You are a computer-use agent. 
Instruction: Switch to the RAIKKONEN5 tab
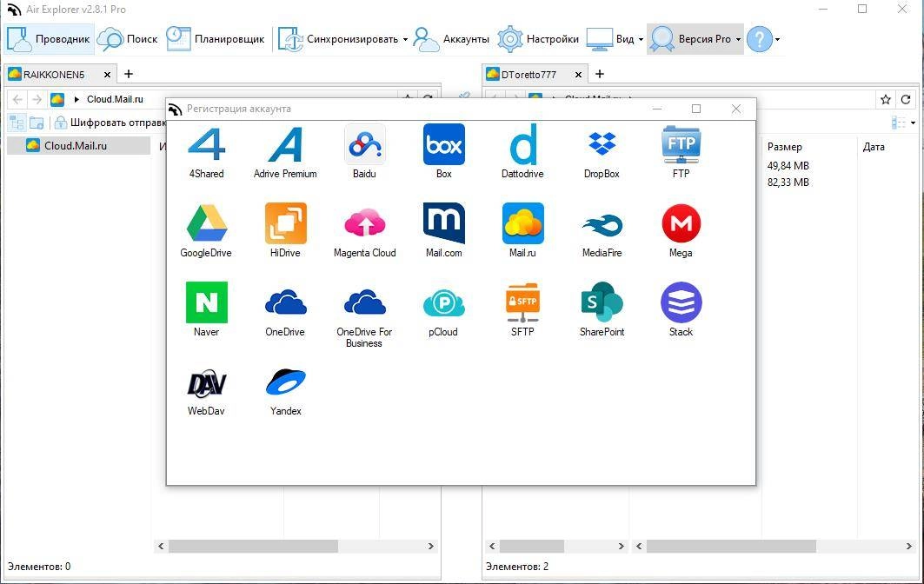click(x=53, y=74)
